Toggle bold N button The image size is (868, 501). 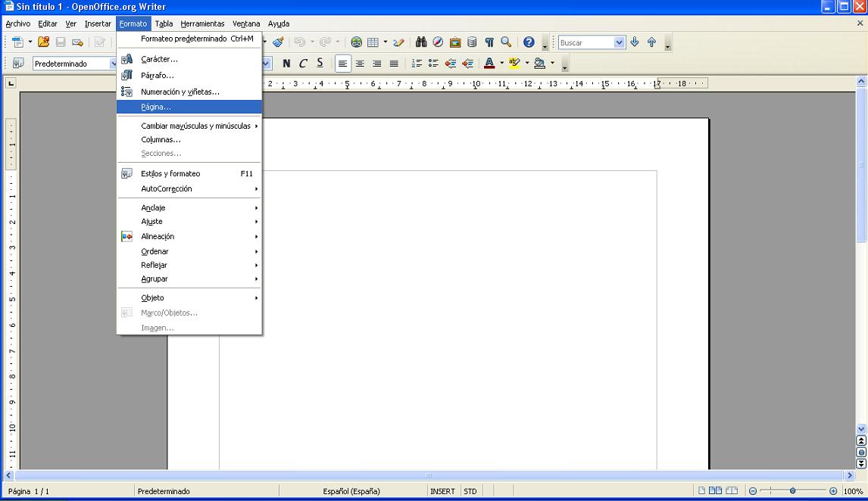tap(286, 64)
